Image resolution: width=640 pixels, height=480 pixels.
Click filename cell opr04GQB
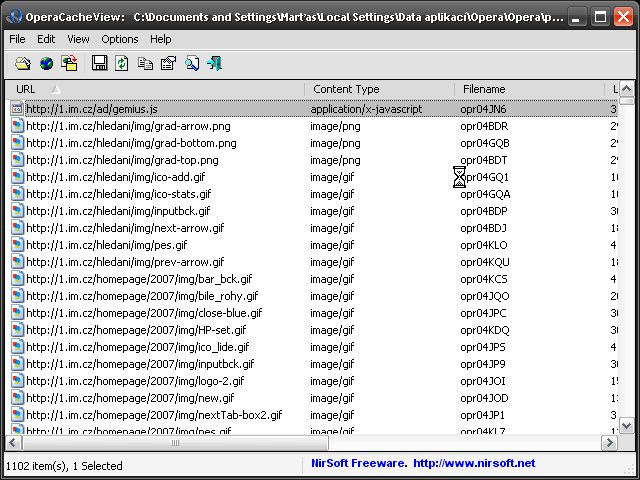click(485, 143)
